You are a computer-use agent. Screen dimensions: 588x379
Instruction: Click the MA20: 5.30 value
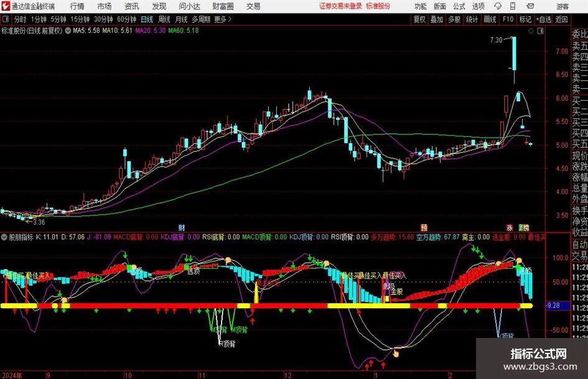151,30
